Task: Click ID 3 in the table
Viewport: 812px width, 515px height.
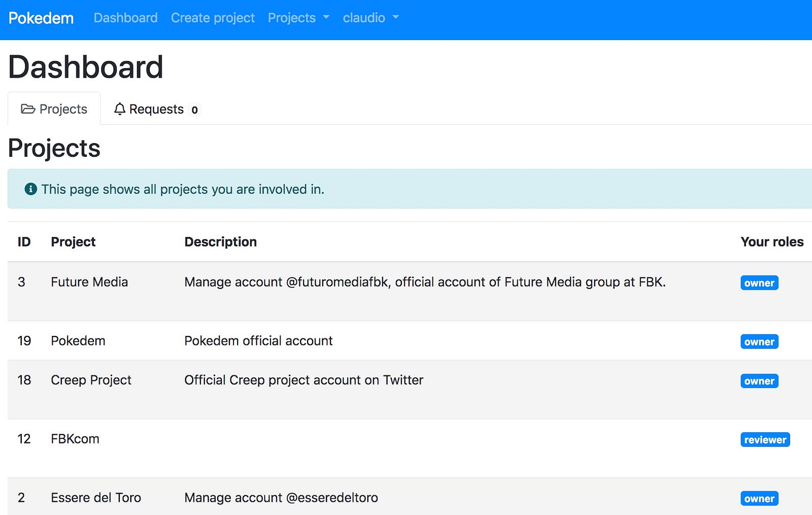Action: tap(21, 282)
